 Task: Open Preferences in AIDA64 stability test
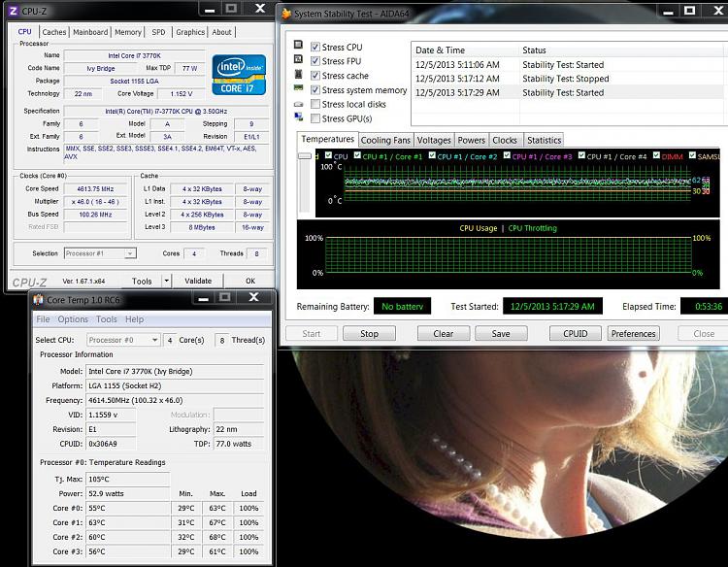(x=633, y=333)
